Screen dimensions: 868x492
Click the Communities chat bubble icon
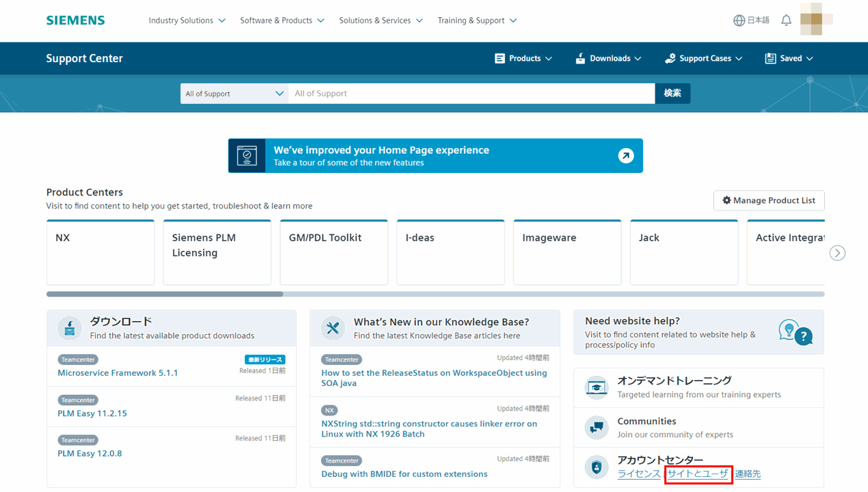pyautogui.click(x=597, y=428)
